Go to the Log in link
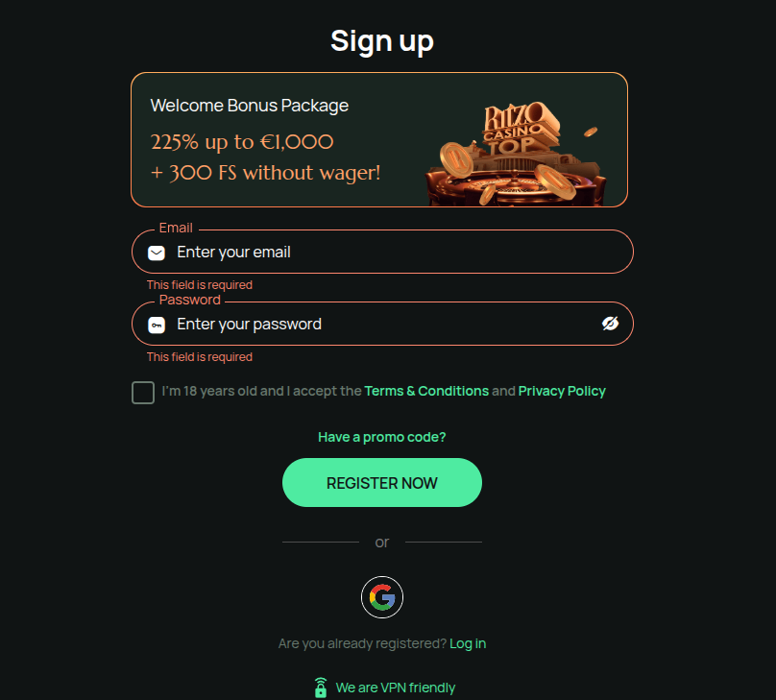 (x=468, y=643)
